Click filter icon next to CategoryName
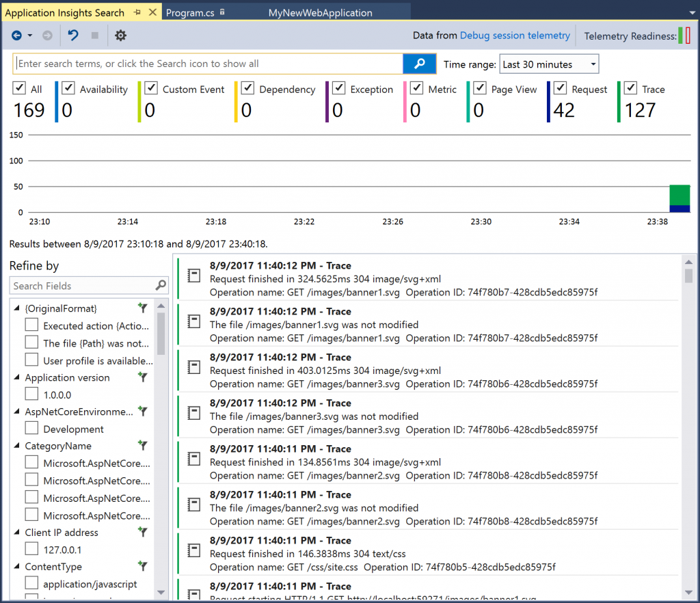This screenshot has height=603, width=700. pos(142,445)
